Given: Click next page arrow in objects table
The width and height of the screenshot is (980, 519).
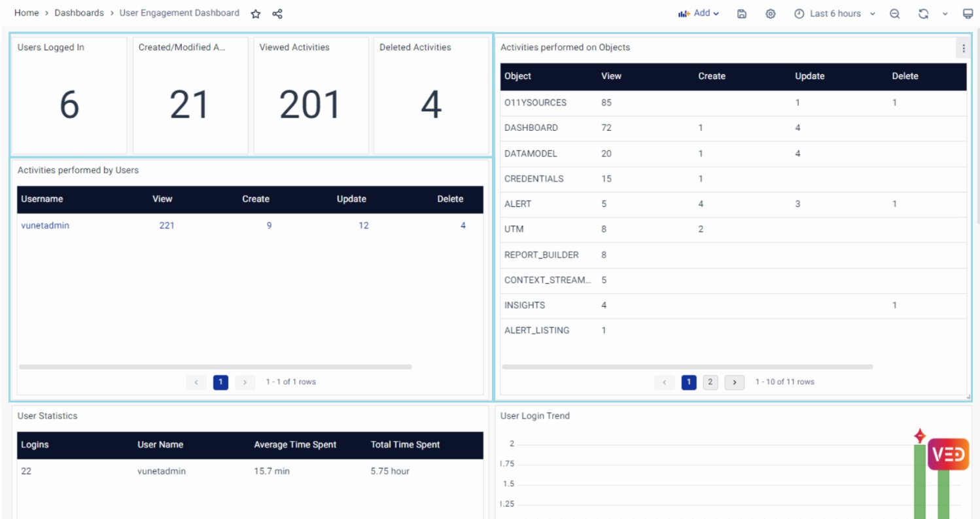Looking at the screenshot, I should (734, 382).
